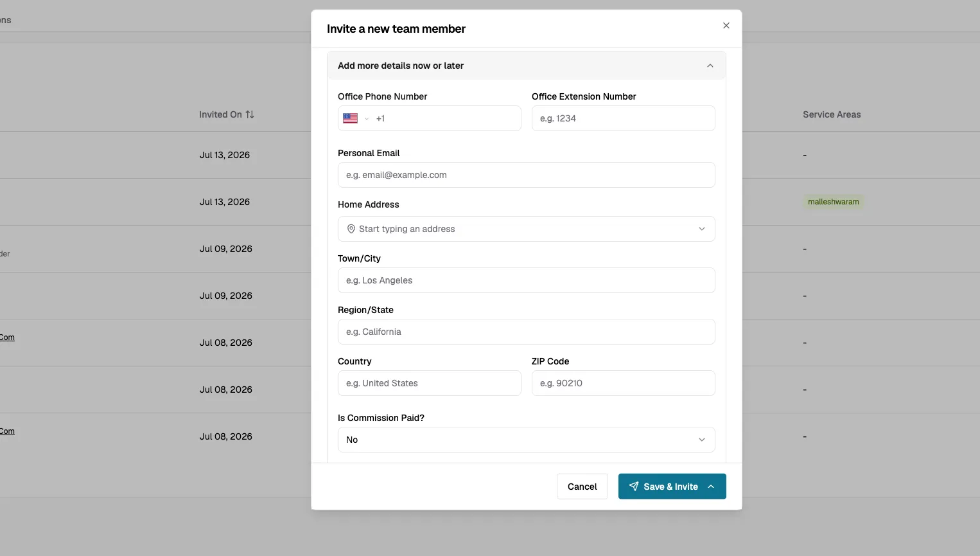Viewport: 980px width, 556px height.
Task: Click the Service Areas column header
Action: coord(832,114)
